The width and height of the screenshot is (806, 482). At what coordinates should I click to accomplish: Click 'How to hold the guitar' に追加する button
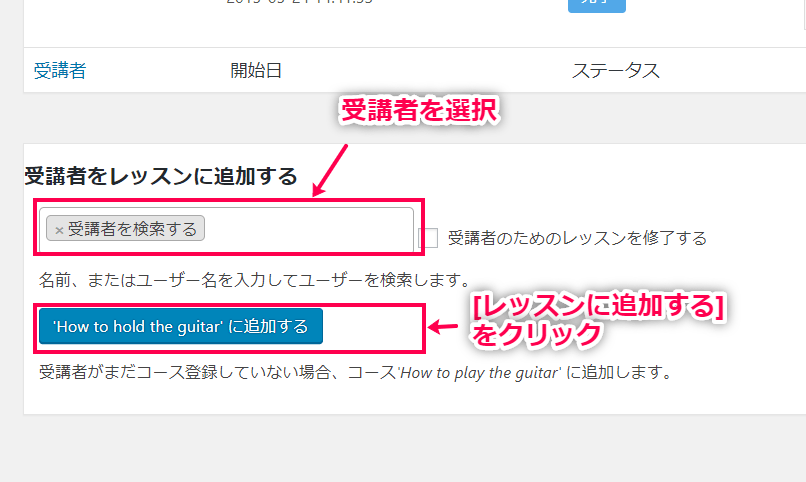(x=181, y=326)
